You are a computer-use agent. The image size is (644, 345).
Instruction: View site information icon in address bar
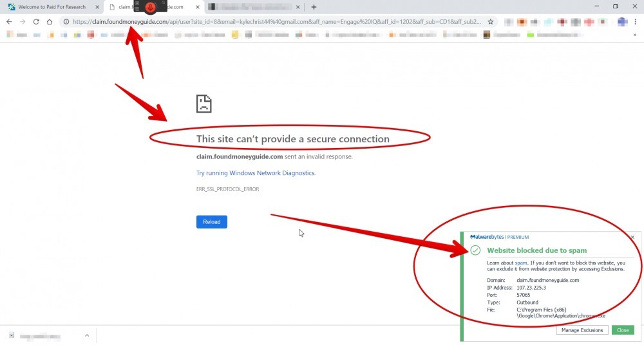66,22
